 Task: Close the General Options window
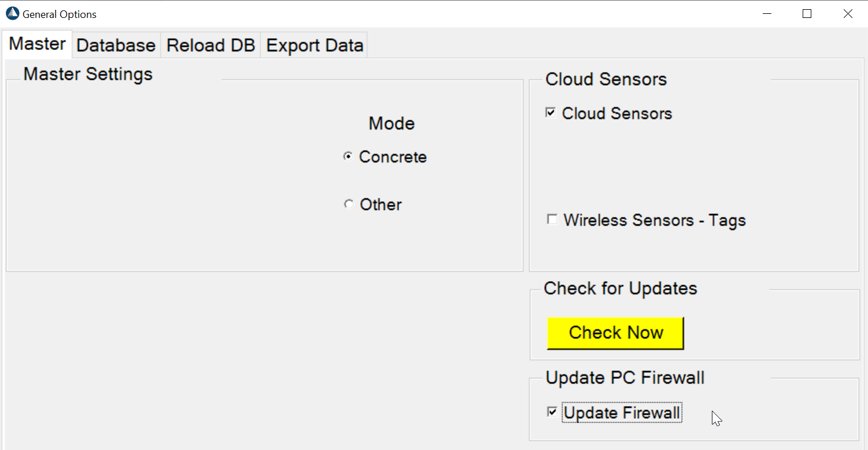point(848,14)
